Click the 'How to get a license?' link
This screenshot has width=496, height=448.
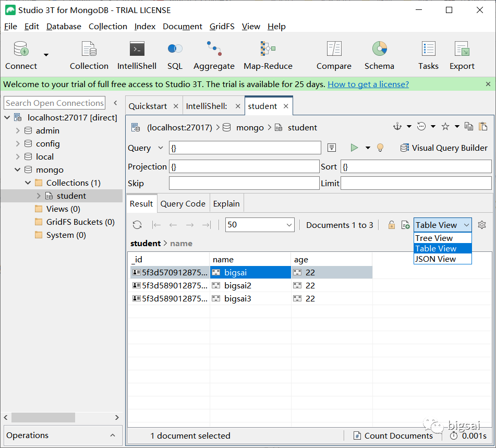click(x=368, y=84)
